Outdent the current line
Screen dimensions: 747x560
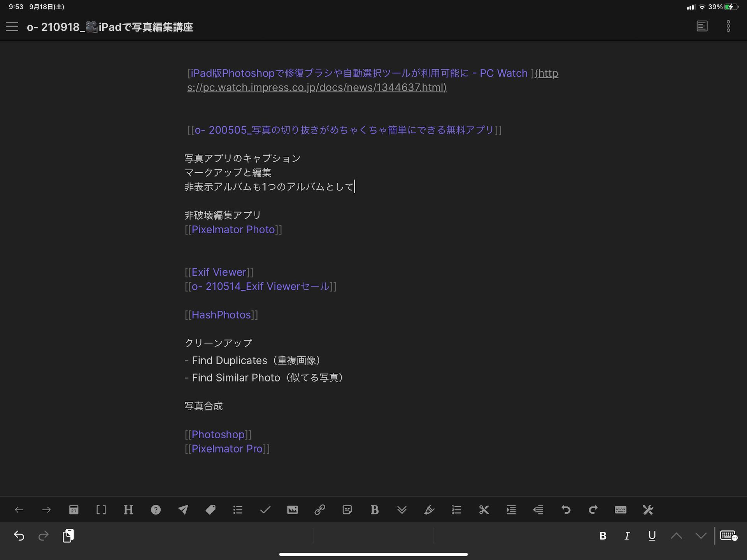point(538,510)
